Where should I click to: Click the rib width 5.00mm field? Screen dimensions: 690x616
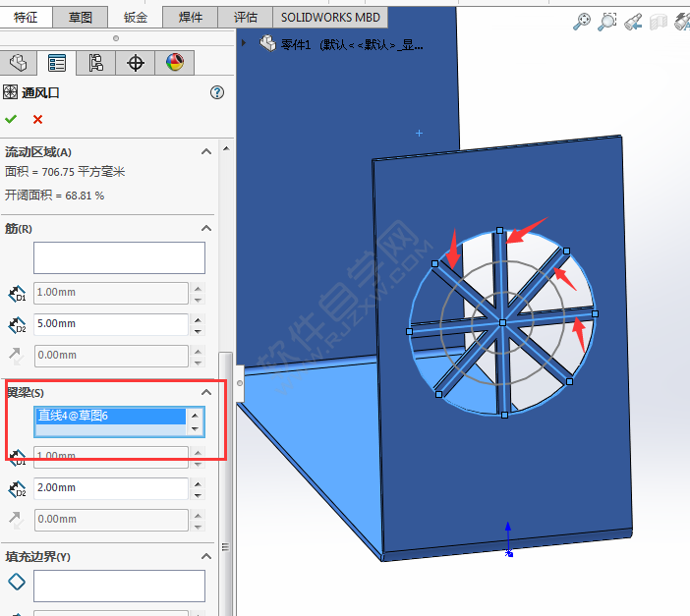[x=111, y=324]
